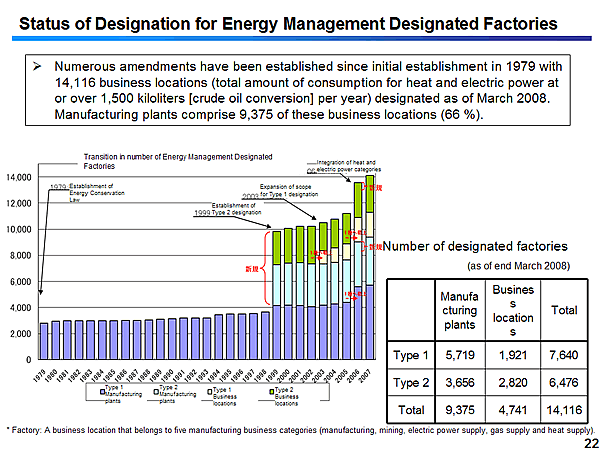
Task: Click the table cell '2,820'
Action: [513, 382]
